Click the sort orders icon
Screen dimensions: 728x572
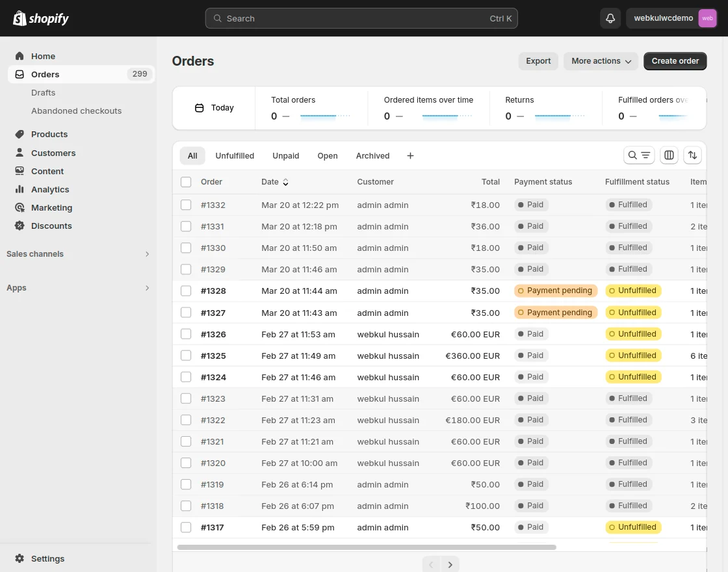pos(692,155)
